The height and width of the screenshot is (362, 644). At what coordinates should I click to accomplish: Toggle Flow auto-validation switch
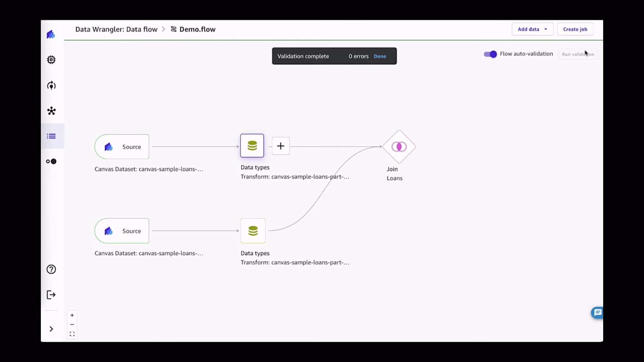(x=490, y=54)
